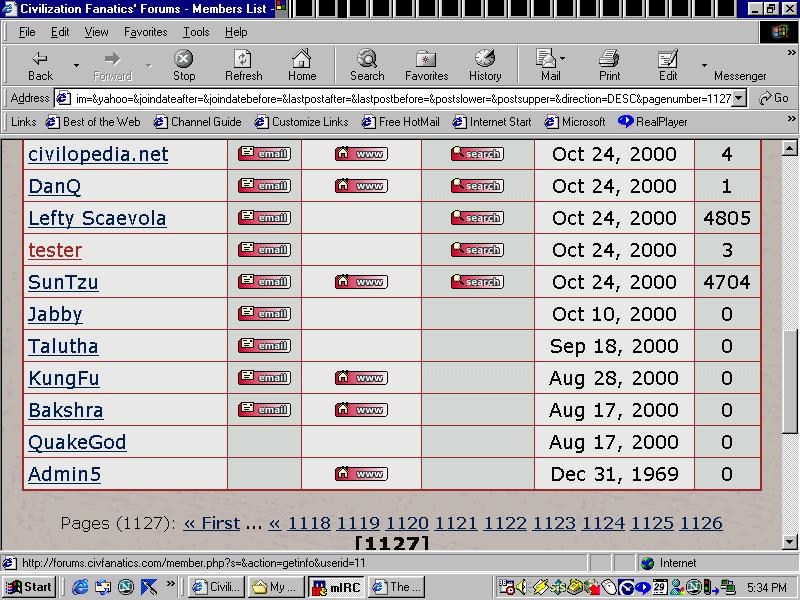Viewport: 800px width, 600px height.
Task: Email the tester member
Action: click(x=264, y=250)
